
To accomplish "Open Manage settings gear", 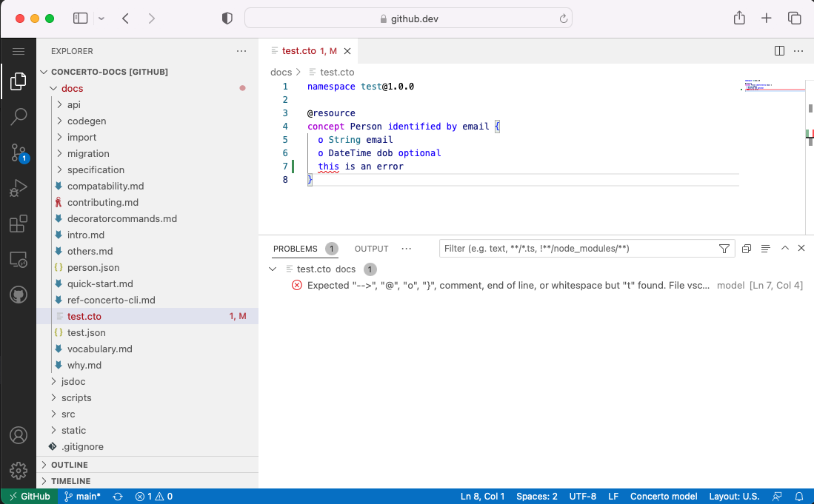I will [19, 470].
